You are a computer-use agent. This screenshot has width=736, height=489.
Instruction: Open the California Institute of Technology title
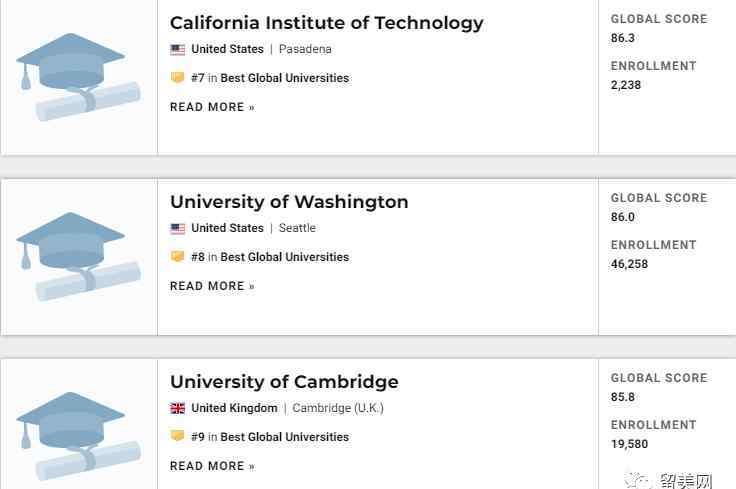pyautogui.click(x=327, y=23)
